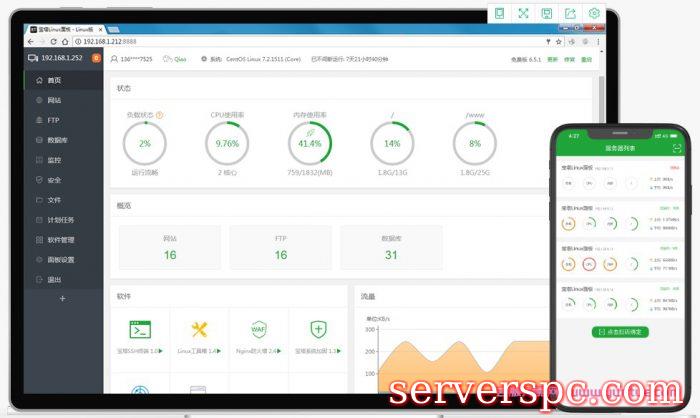Click the 网站 count card showing 16

coord(170,248)
